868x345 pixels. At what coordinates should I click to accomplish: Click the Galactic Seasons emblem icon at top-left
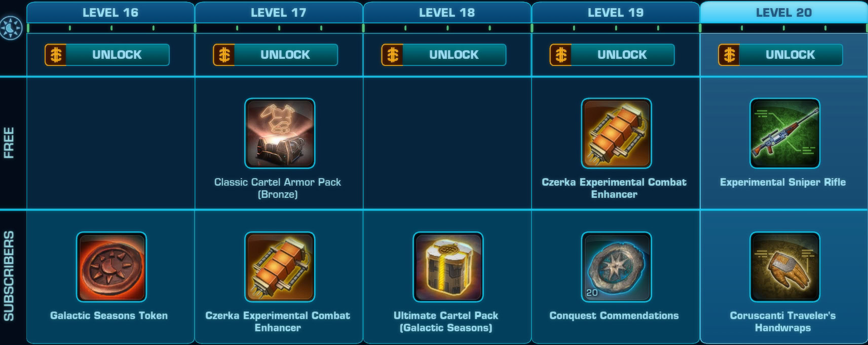pyautogui.click(x=11, y=28)
